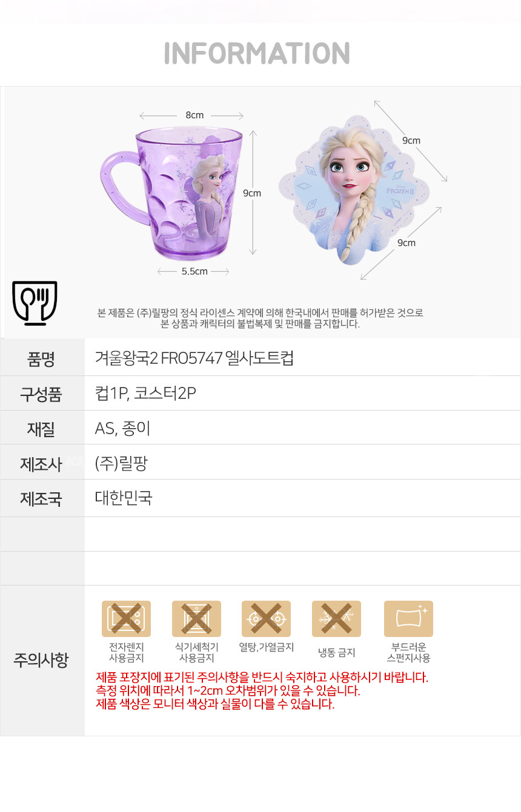Click the food-safe fork and spoon icon
The width and height of the screenshot is (521, 812).
(x=35, y=303)
